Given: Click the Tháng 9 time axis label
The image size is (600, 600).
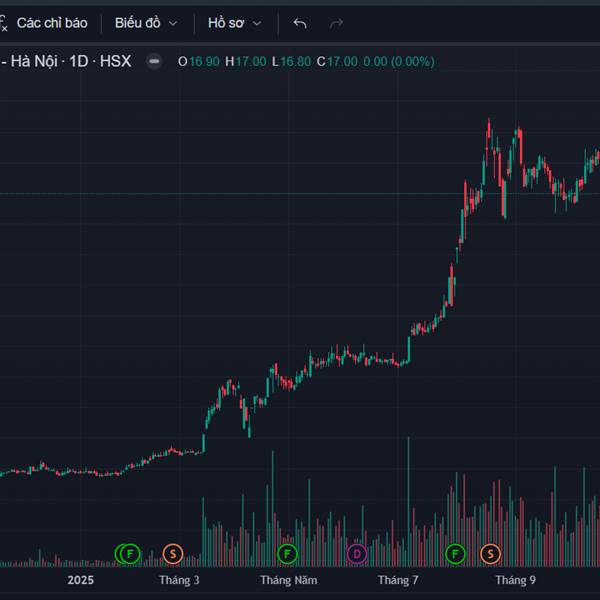Looking at the screenshot, I should 516,580.
